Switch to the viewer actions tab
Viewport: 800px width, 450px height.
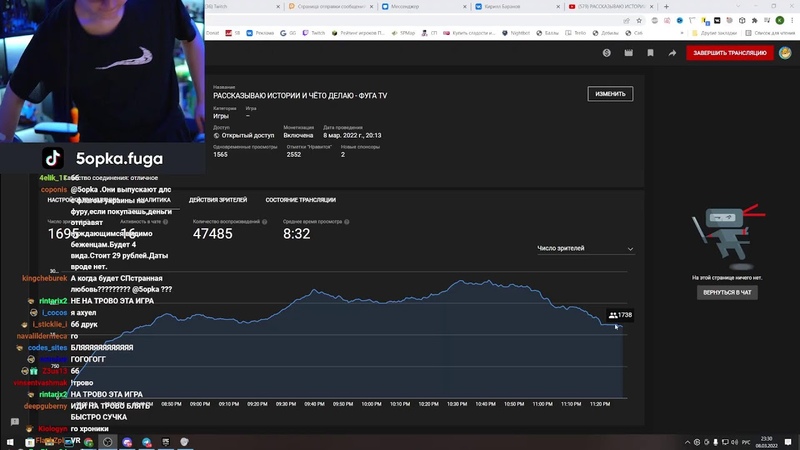(218, 200)
